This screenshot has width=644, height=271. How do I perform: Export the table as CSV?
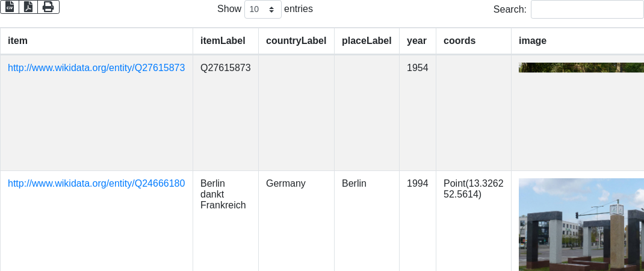(10, 7)
